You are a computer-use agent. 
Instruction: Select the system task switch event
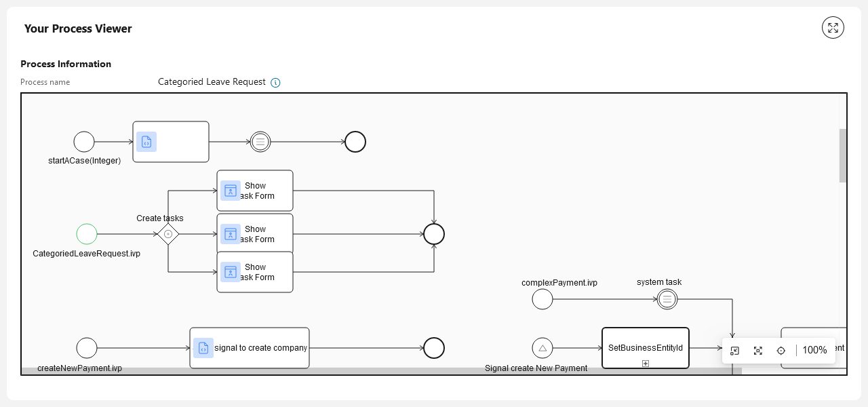coord(667,299)
